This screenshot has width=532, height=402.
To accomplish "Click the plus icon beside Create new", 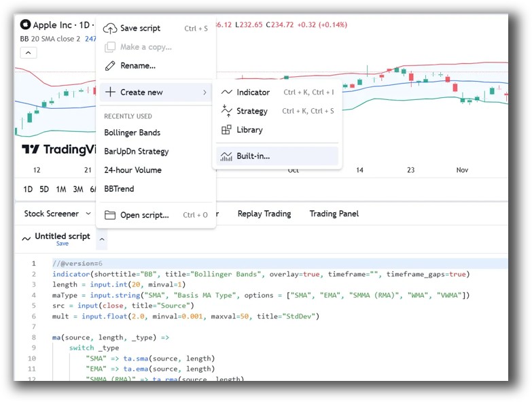I will click(x=110, y=93).
